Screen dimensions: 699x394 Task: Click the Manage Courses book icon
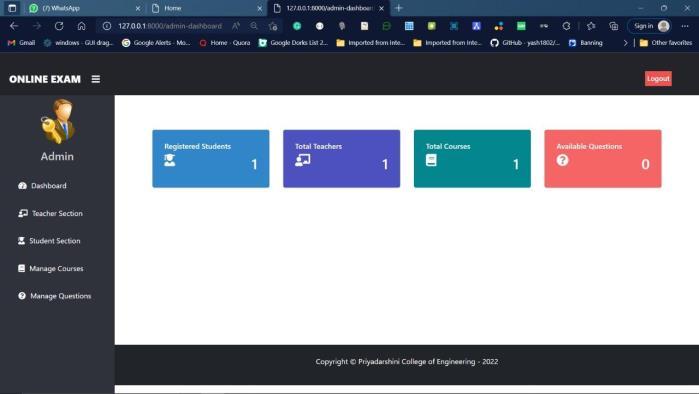[21, 268]
